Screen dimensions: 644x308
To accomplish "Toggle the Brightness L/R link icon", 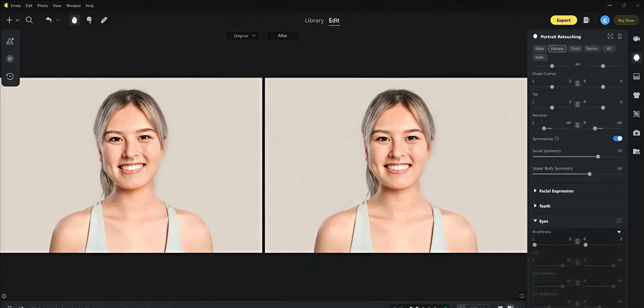I will pyautogui.click(x=577, y=242).
